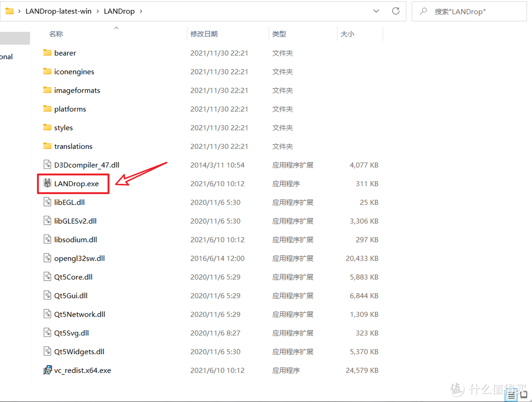This screenshot has height=402, width=532.
Task: Click the 311 KB size value
Action: (x=367, y=184)
